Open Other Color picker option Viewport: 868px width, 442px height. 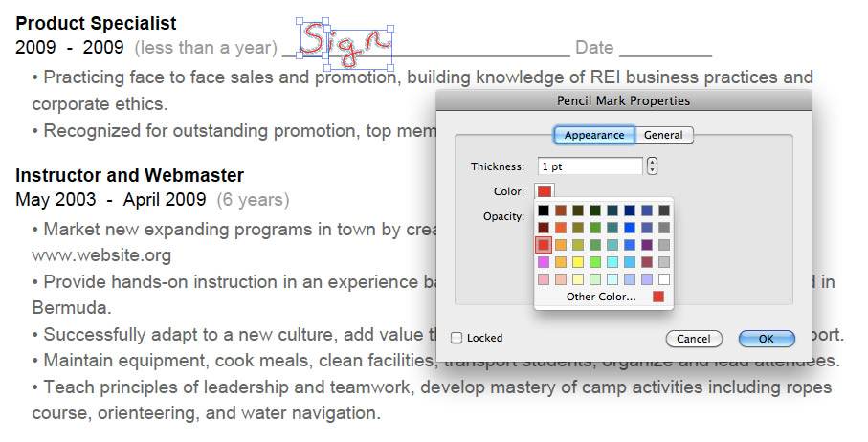601,297
